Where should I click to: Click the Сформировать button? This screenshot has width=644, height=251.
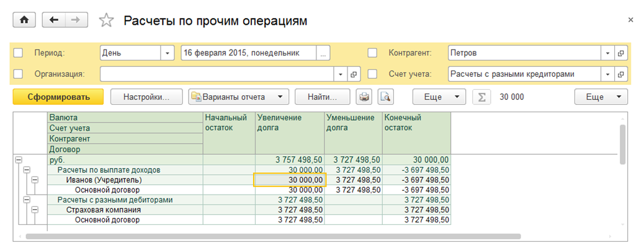58,97
